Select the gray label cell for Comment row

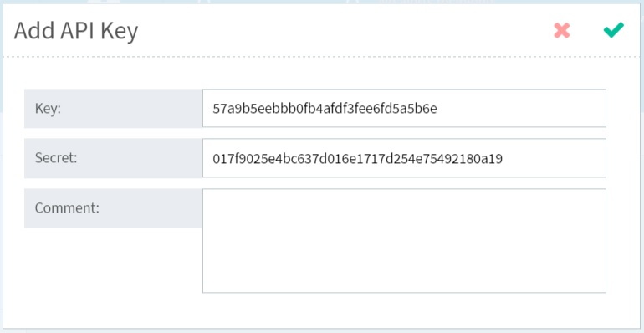(x=113, y=208)
